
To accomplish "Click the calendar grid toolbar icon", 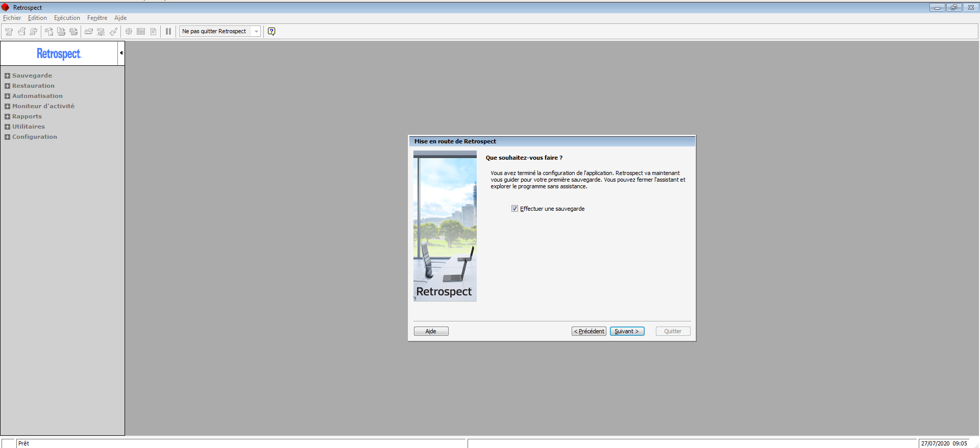I will (x=141, y=32).
